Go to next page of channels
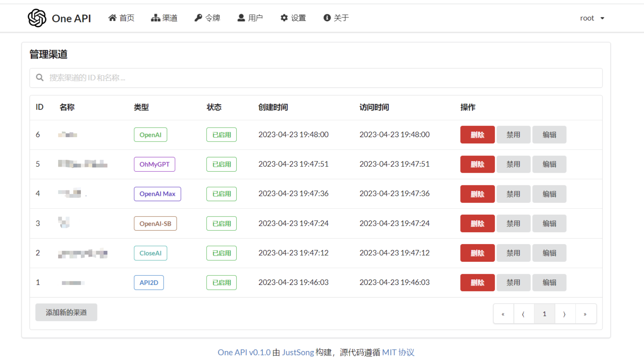644x361 pixels. coord(565,314)
